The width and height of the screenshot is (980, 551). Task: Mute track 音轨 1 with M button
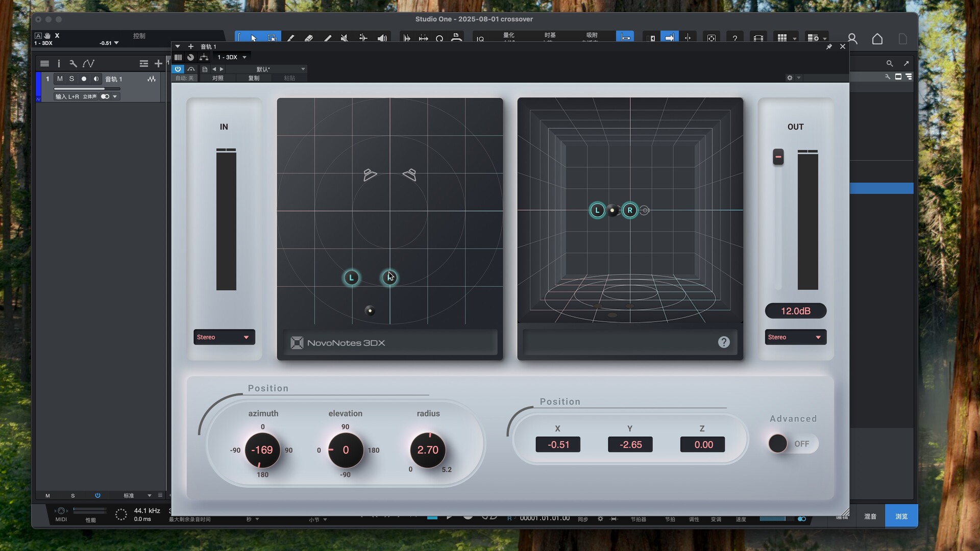(x=60, y=79)
